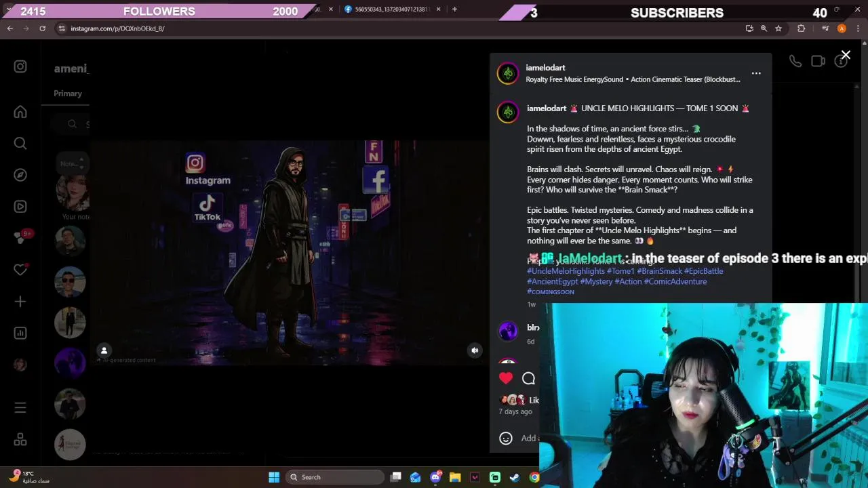
Task: Bookmark this page with star icon
Action: coord(778,28)
